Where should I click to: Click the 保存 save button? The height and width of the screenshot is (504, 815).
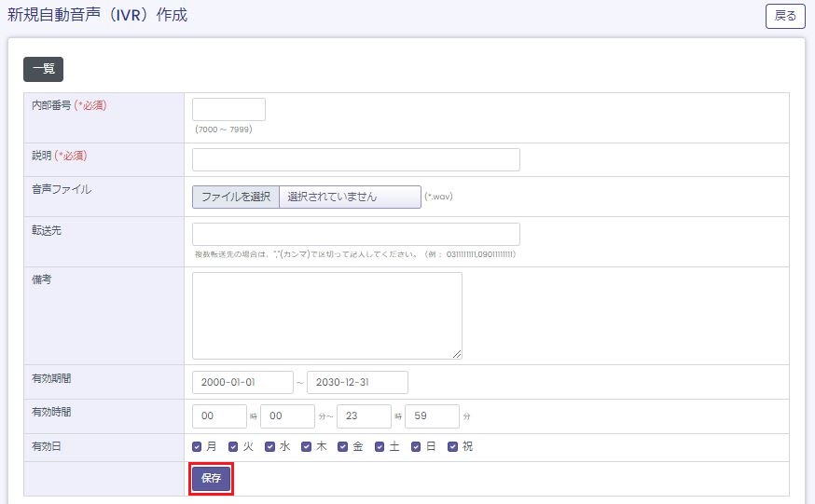[211, 478]
